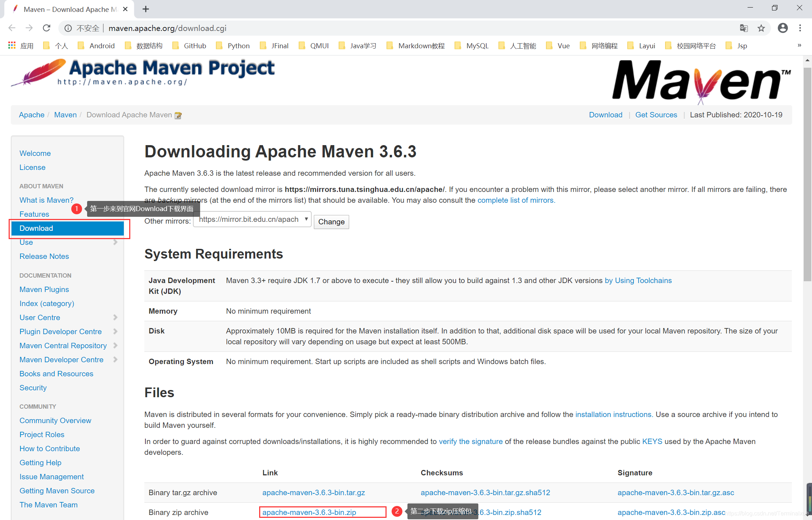
Task: Open the Chrome profile avatar
Action: coord(782,28)
